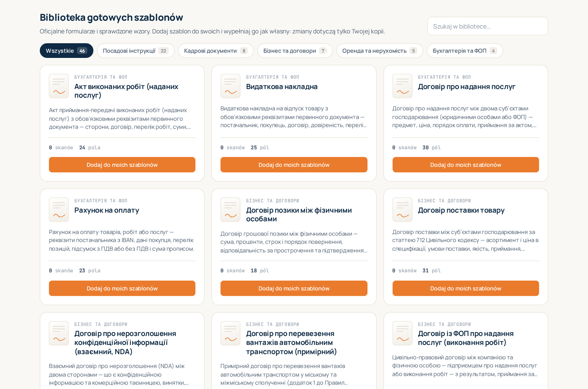Screen dimensions: 588x389
Task: Open the Договір про перевезення вантажів title
Action: pos(291,343)
